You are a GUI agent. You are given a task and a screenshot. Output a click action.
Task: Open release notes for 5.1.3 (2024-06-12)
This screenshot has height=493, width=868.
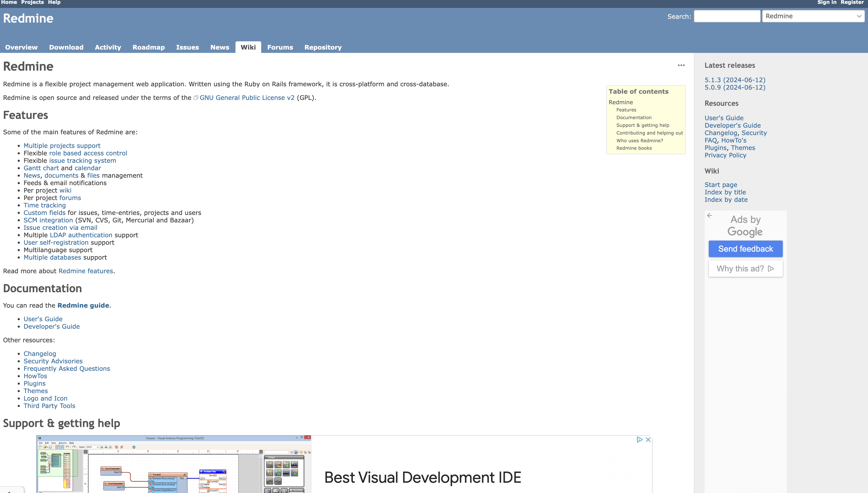735,80
